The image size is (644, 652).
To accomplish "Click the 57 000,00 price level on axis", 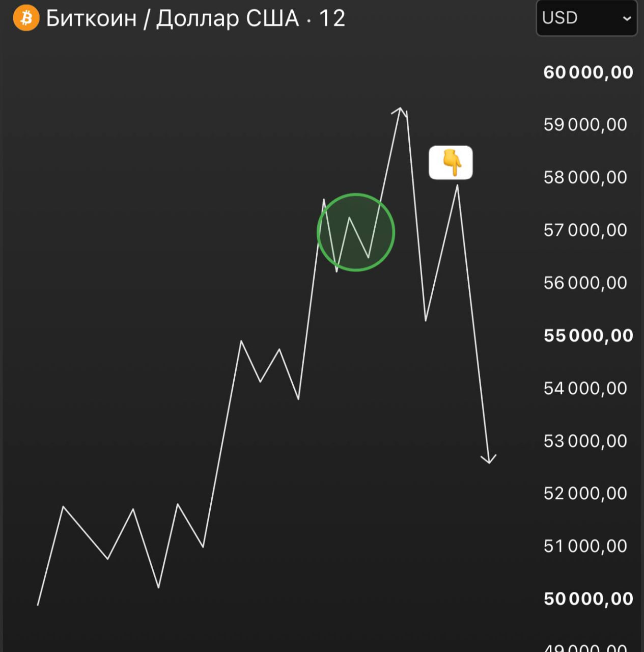I will (x=585, y=230).
